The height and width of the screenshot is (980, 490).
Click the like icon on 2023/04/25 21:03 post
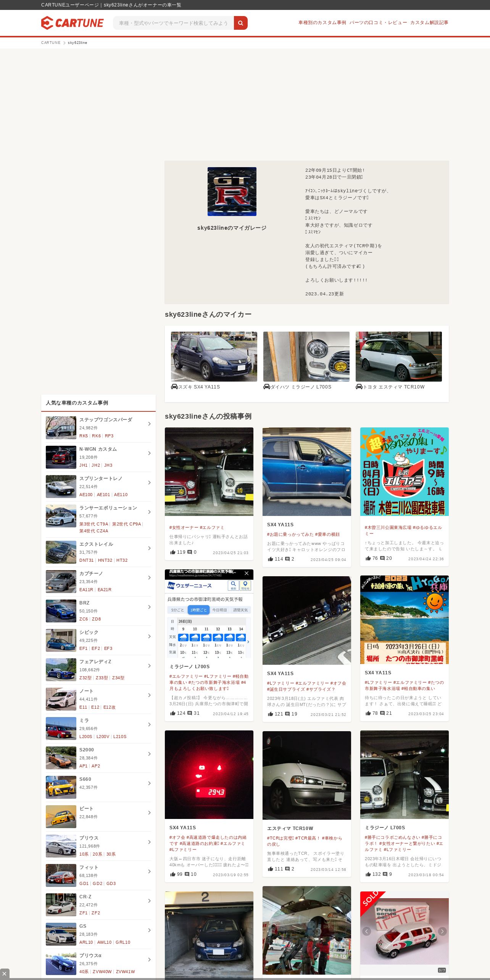173,552
